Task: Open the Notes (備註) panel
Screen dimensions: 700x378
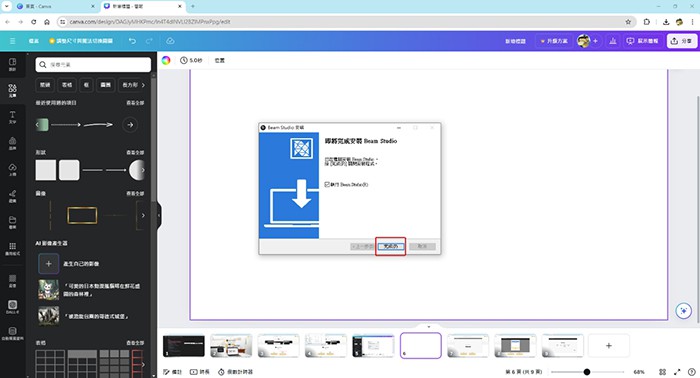Action: pos(172,372)
